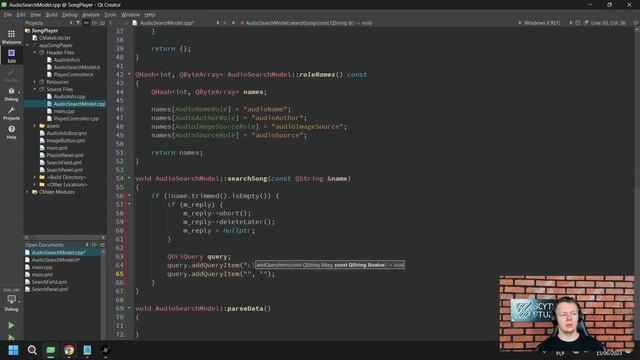Screen dimensions: 640x360
Task: Fold the searchSong function at line 54
Action: [129, 178]
